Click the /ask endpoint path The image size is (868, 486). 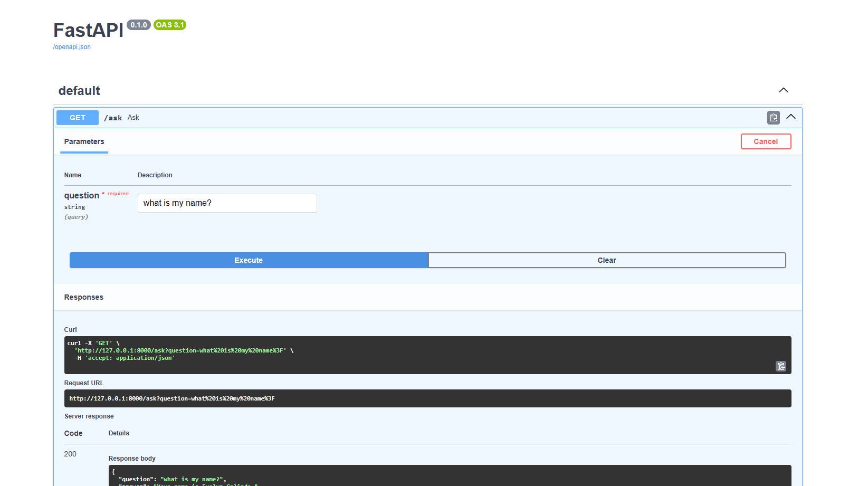tap(113, 118)
